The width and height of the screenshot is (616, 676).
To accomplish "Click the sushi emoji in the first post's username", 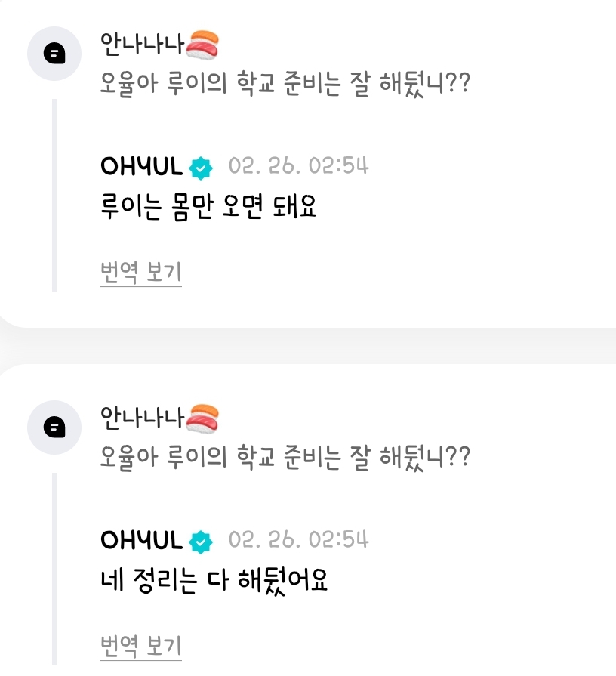I will point(202,45).
